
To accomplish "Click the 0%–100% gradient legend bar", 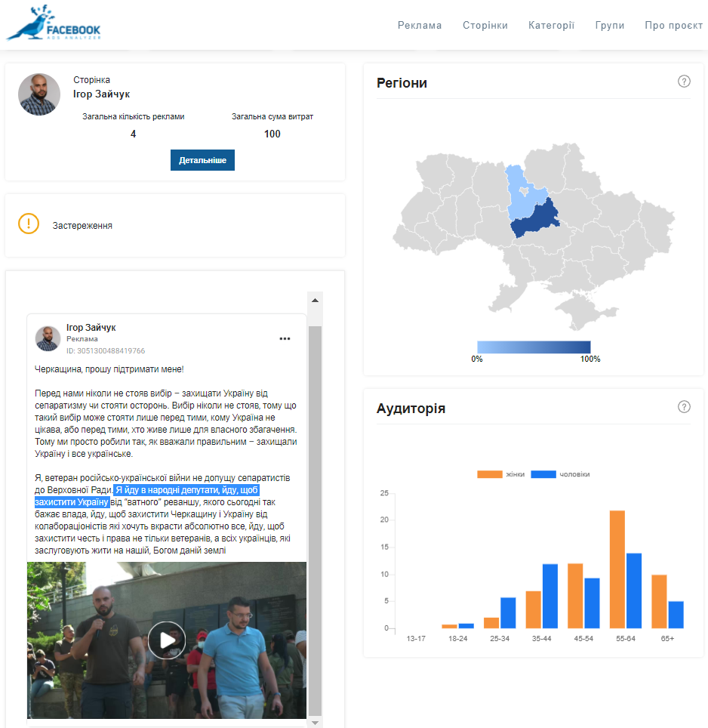I will [x=534, y=347].
